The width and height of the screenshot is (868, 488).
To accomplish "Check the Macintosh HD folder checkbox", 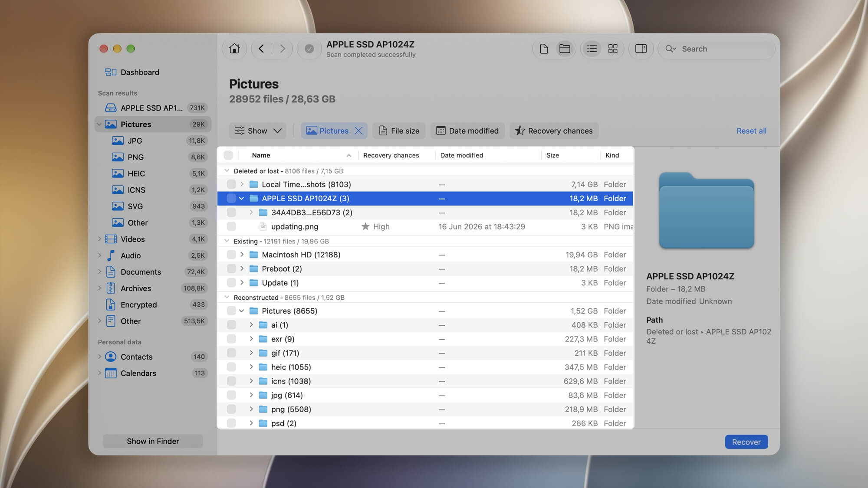I will pyautogui.click(x=231, y=255).
